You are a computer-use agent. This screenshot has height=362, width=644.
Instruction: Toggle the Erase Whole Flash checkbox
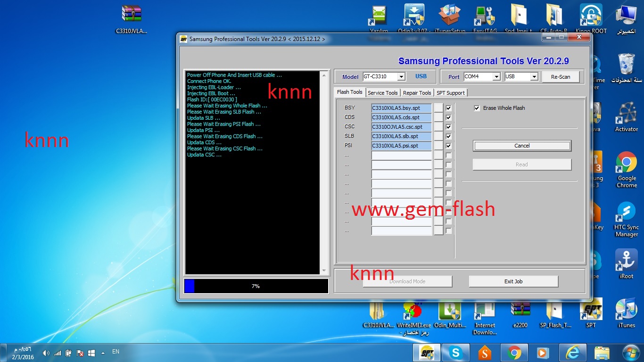pyautogui.click(x=477, y=108)
